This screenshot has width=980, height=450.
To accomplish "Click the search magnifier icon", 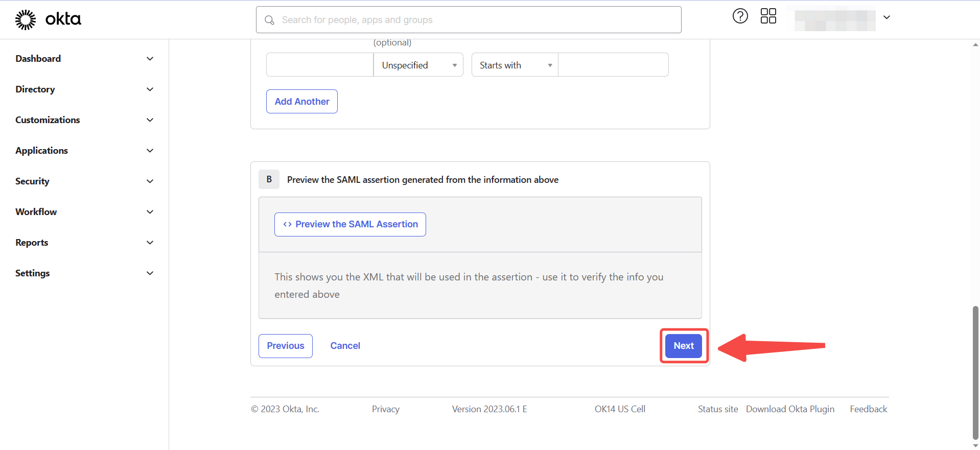I will (x=269, y=20).
